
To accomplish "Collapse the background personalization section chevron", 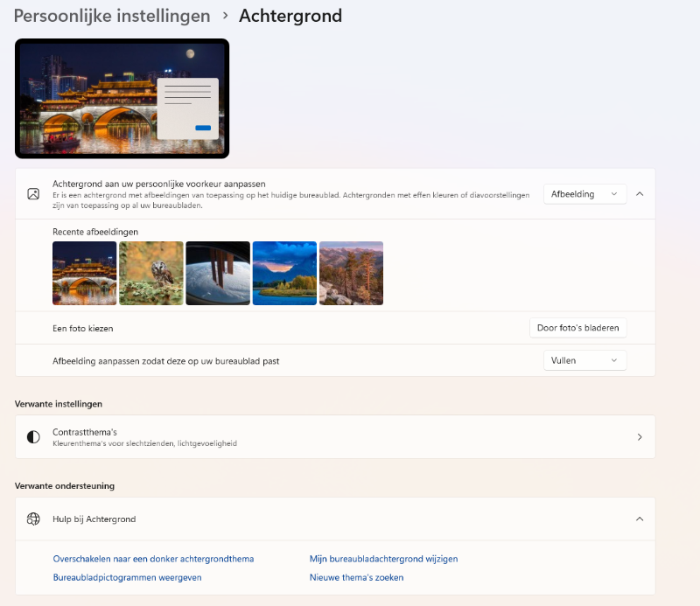I will pos(640,194).
